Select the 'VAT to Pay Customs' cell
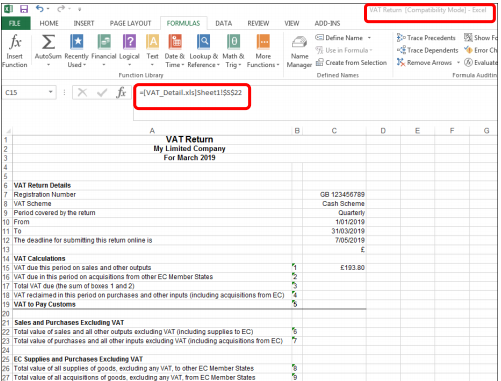 click(152, 304)
